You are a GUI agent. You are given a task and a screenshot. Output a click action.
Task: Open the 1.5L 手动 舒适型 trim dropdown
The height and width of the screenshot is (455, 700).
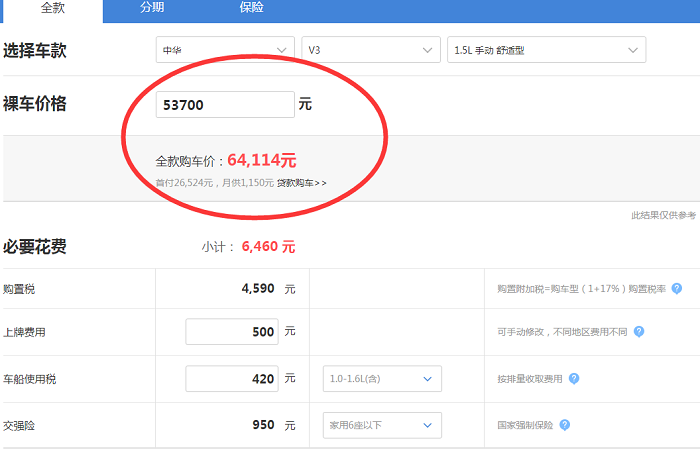click(546, 50)
